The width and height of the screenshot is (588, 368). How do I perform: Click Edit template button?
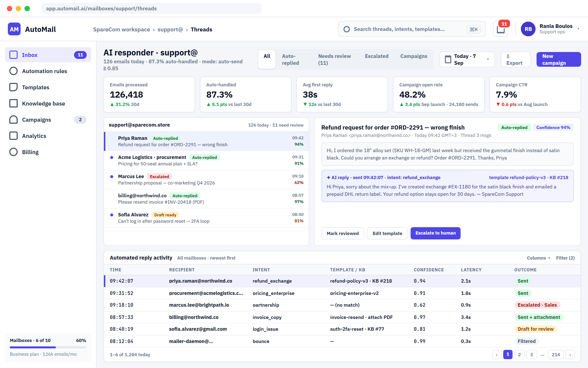click(x=387, y=233)
